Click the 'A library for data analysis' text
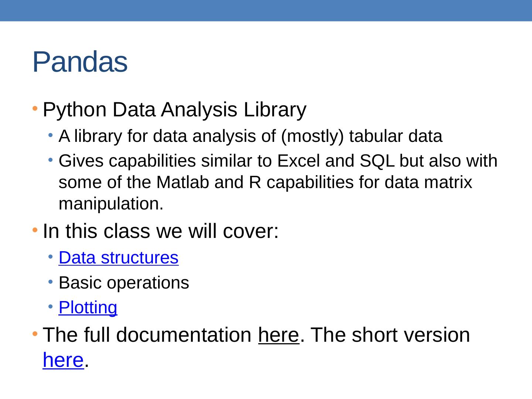532x399 pixels. tap(250, 136)
